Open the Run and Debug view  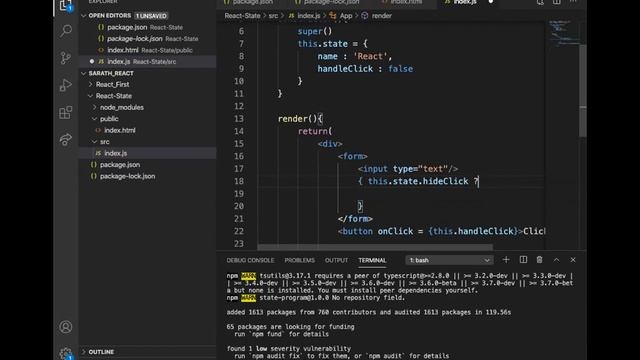pyautogui.click(x=66, y=85)
